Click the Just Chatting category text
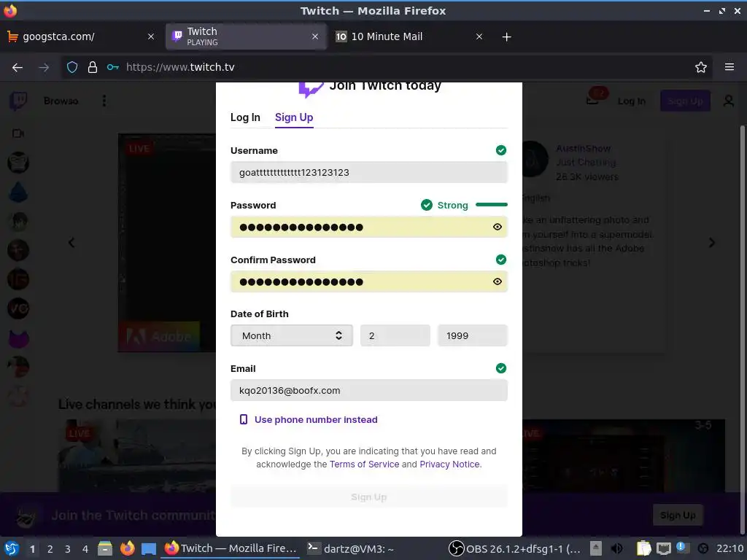Screen dimensions: 747x560 [x=586, y=163]
